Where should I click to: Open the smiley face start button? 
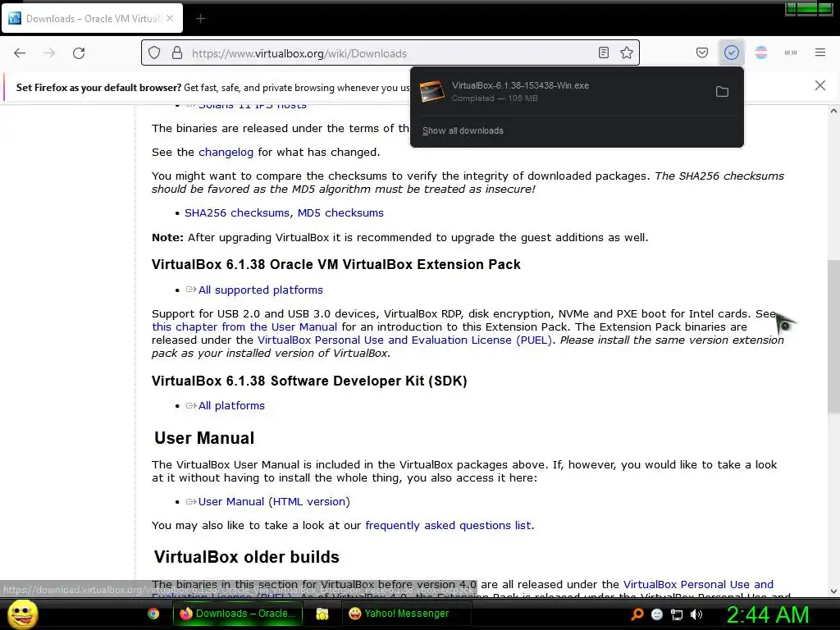(x=22, y=614)
